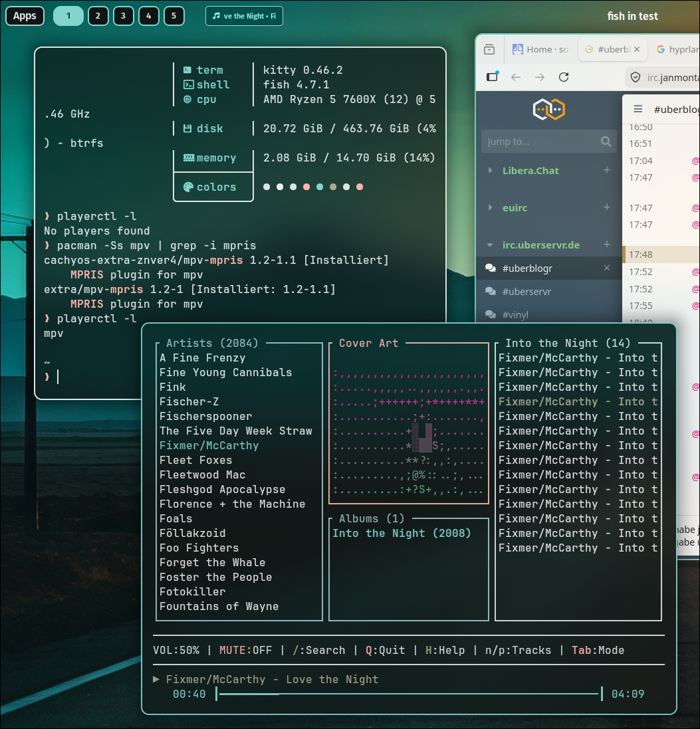Click the irc.janmonta address bar
The height and width of the screenshot is (729, 700).
tap(663, 77)
